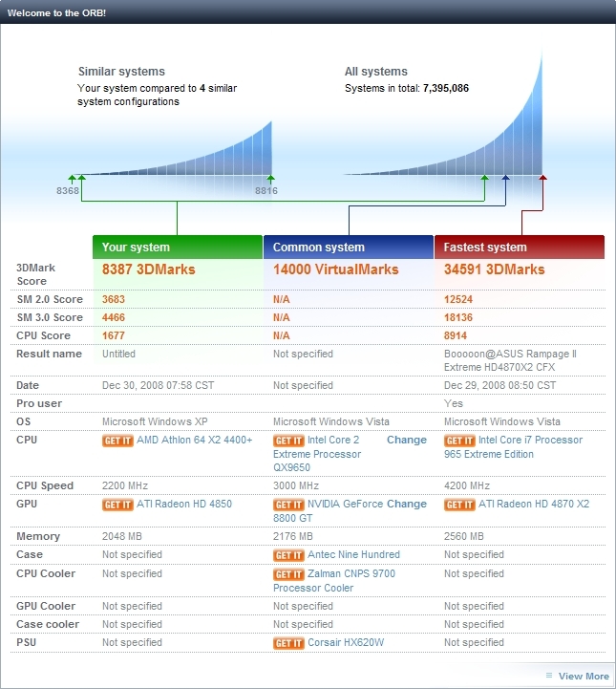Click CPU Score value 8914

pyautogui.click(x=456, y=335)
